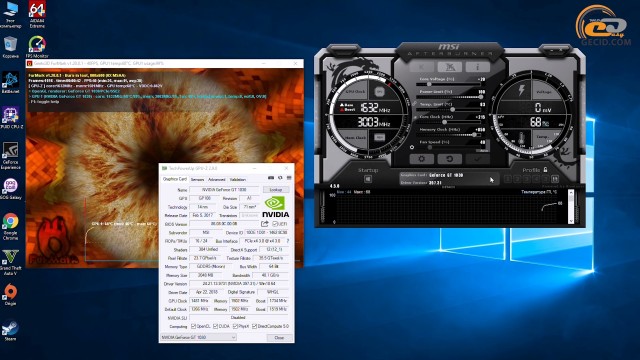Viewport: 640px width, 360px height.
Task: Open the Recycle Bin desktop icon
Action: click(10, 47)
